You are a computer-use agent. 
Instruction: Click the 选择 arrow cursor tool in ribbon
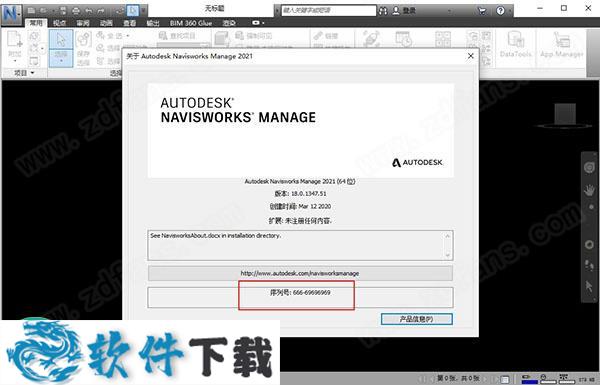click(61, 40)
